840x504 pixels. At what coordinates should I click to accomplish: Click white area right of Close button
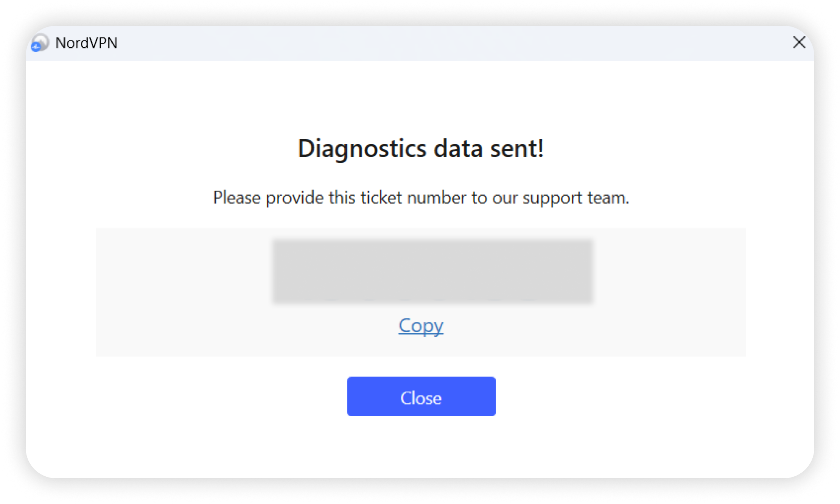pyautogui.click(x=651, y=397)
